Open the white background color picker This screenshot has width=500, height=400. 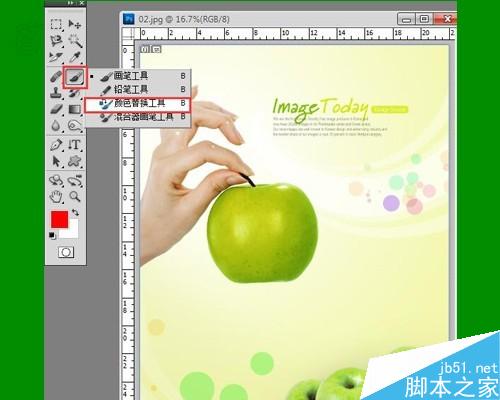(x=73, y=233)
